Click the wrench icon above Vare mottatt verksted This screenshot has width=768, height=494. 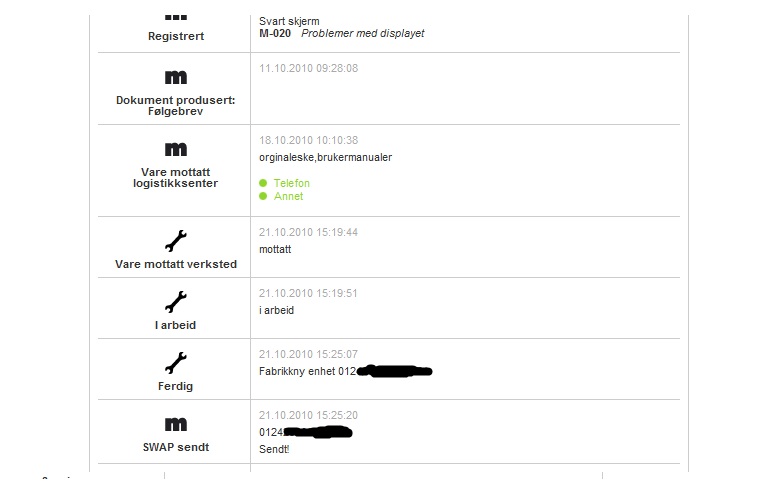(x=176, y=241)
